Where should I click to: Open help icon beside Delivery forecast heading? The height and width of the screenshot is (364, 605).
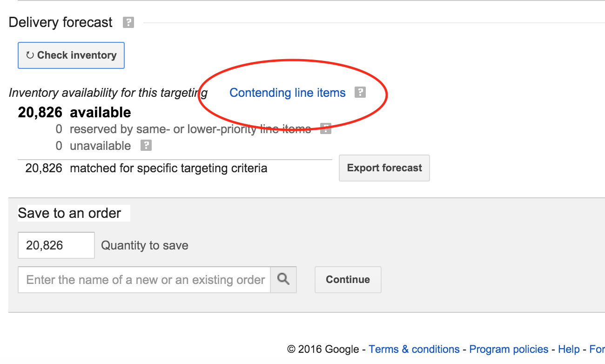(x=128, y=22)
